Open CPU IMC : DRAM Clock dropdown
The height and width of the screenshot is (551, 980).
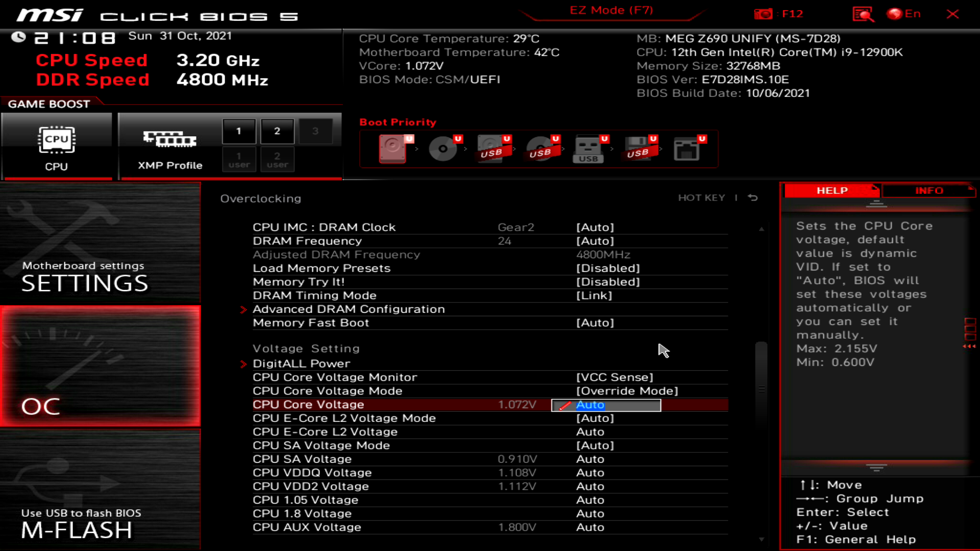(595, 228)
